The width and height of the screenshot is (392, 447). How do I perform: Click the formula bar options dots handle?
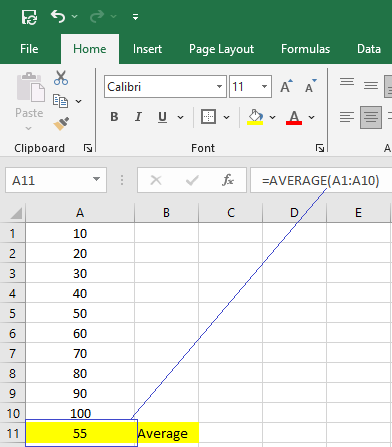click(x=122, y=180)
